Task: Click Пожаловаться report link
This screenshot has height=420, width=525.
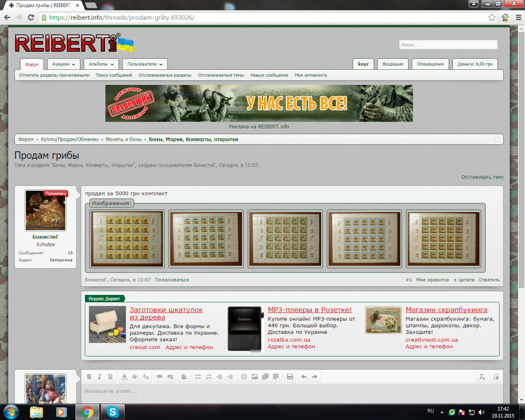Action: (172, 280)
